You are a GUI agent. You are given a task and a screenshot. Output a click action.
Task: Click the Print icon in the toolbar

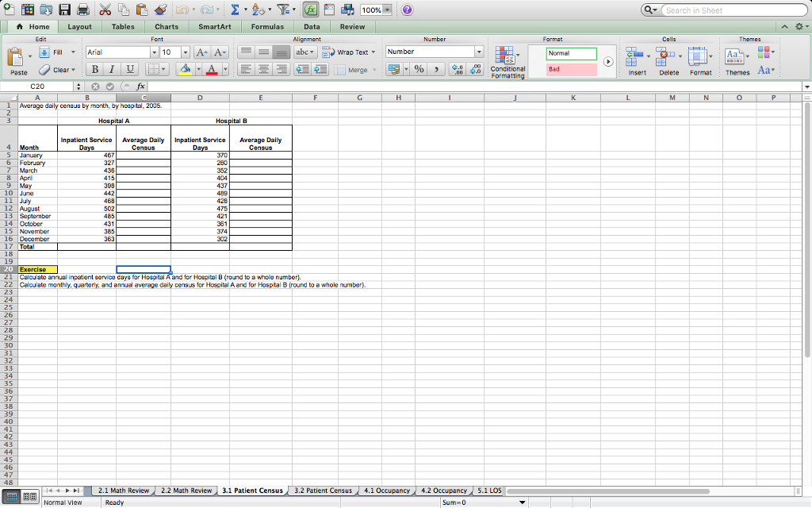83,9
